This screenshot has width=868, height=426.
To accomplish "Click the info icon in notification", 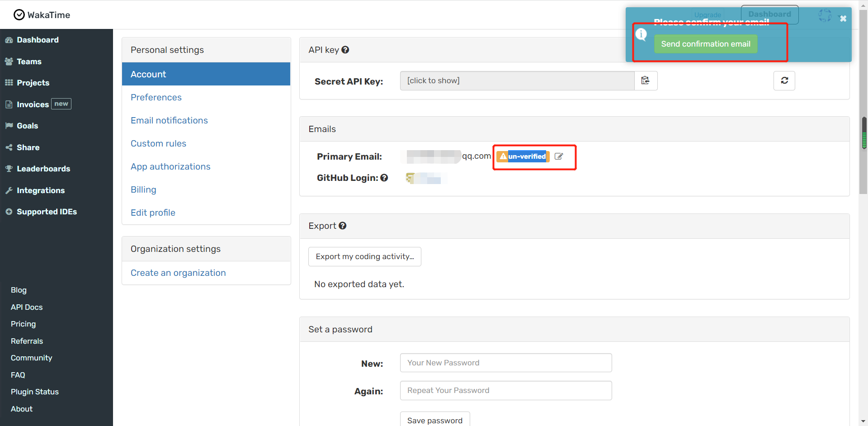I will [x=641, y=34].
